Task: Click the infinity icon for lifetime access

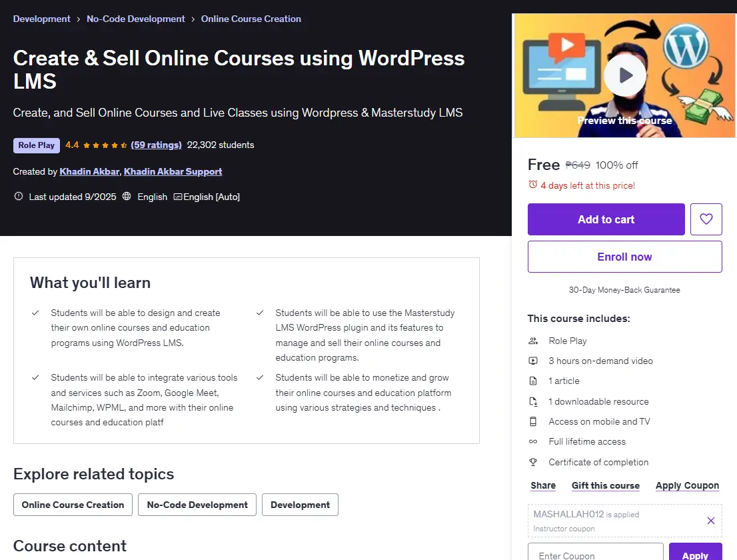Action: pos(533,441)
